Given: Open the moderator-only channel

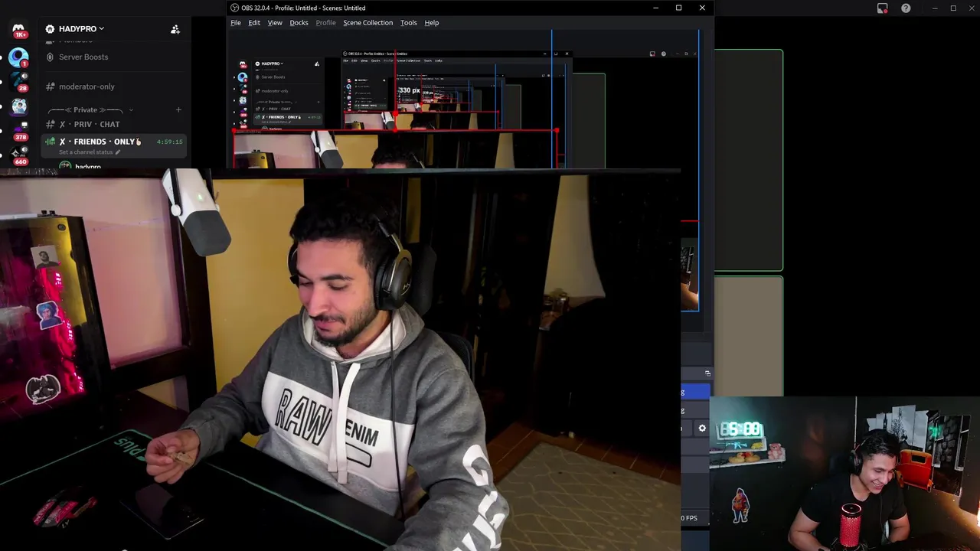Looking at the screenshot, I should (x=87, y=86).
